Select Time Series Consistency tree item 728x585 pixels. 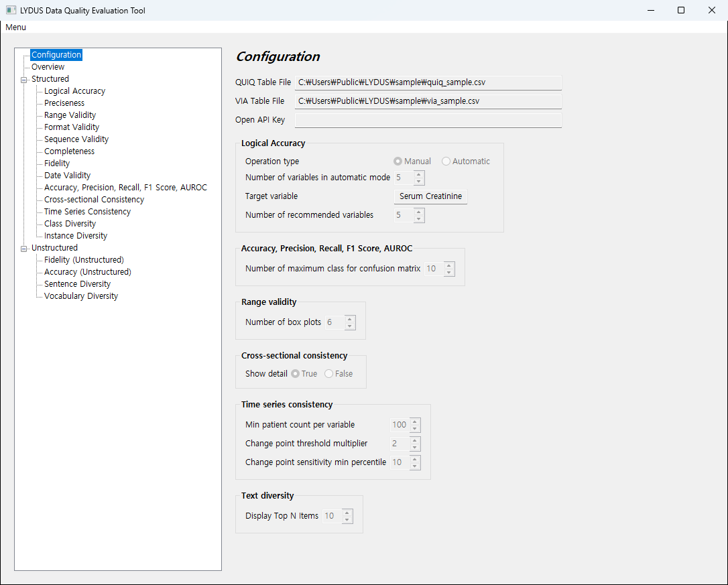click(x=87, y=212)
